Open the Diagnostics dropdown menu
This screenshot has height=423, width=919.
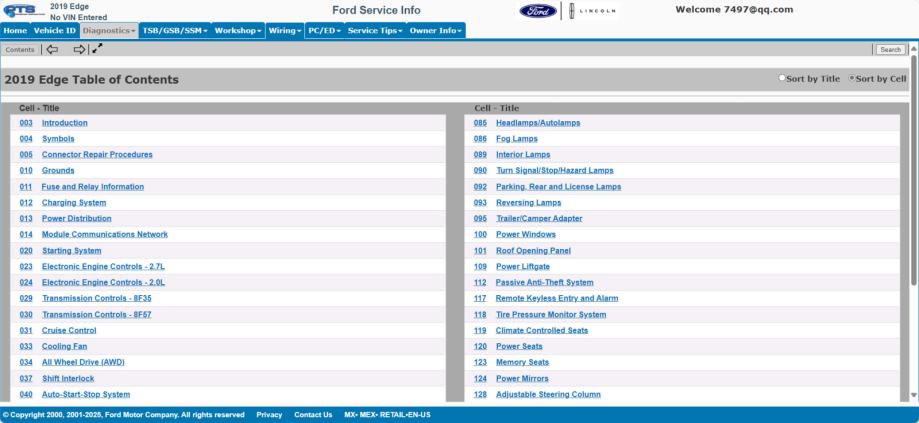(109, 30)
